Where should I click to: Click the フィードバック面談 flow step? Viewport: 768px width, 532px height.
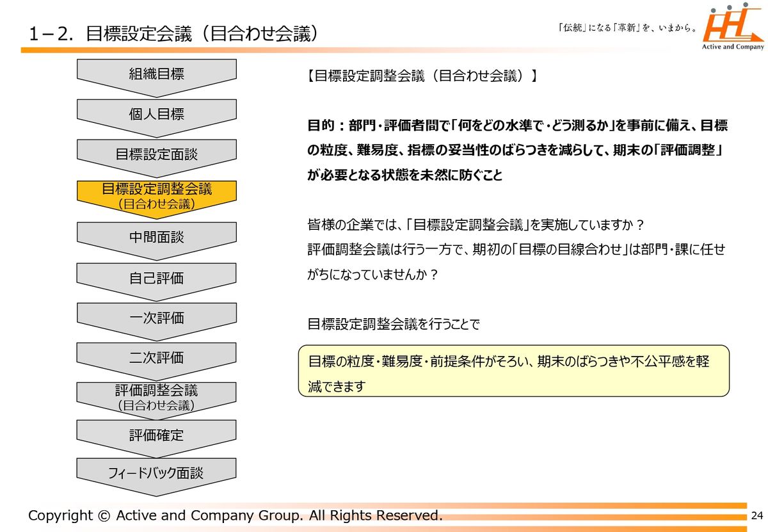pos(157,473)
